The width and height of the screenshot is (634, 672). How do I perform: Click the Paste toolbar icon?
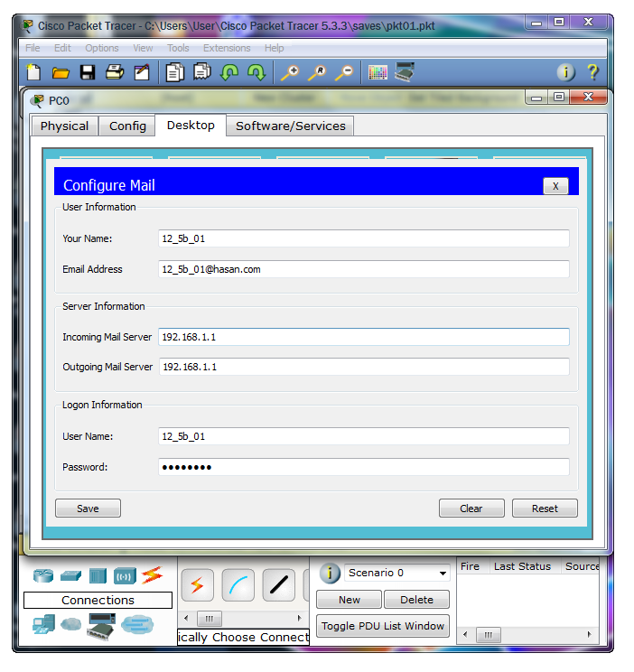(x=202, y=71)
